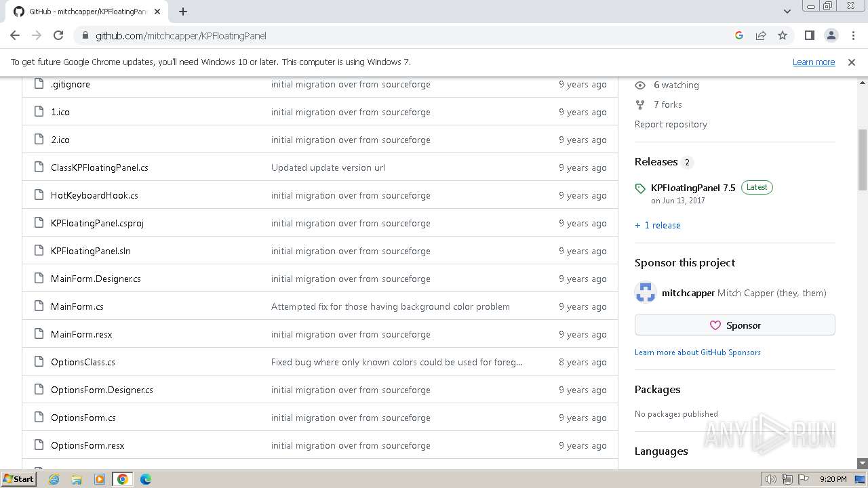Select Chrome in the taskbar
Image resolution: width=868 pixels, height=488 pixels.
click(123, 479)
